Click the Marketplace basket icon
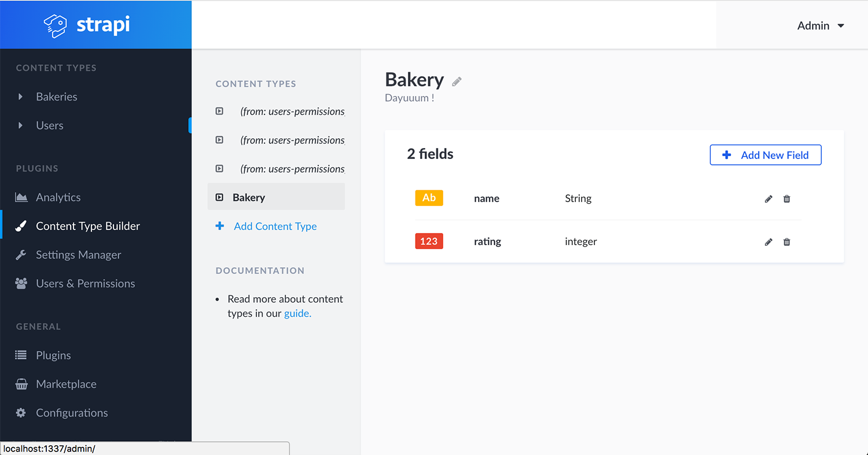The height and width of the screenshot is (455, 868). click(x=21, y=384)
